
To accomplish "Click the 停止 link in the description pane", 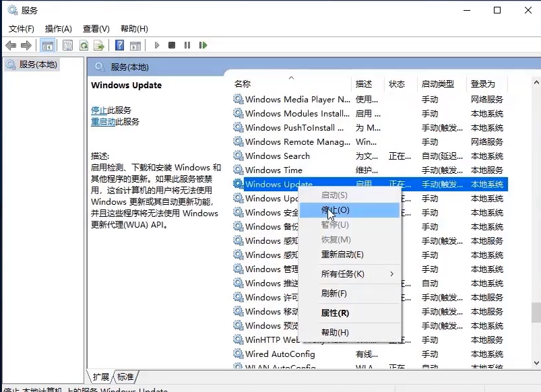I will click(x=98, y=110).
